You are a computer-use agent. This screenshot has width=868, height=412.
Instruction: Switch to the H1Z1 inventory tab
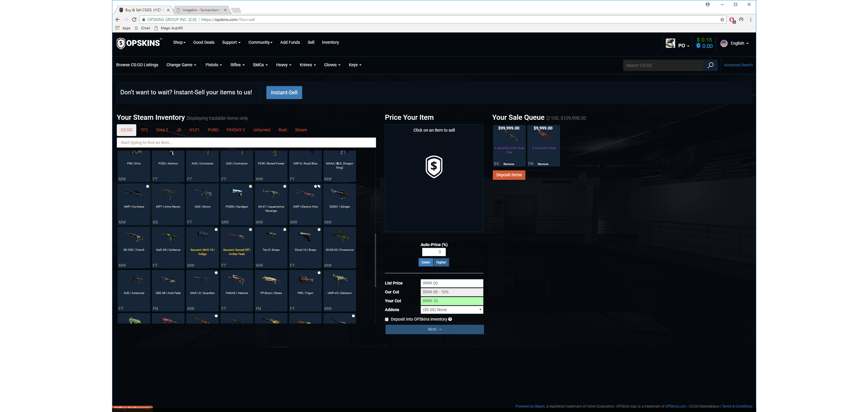click(x=195, y=130)
